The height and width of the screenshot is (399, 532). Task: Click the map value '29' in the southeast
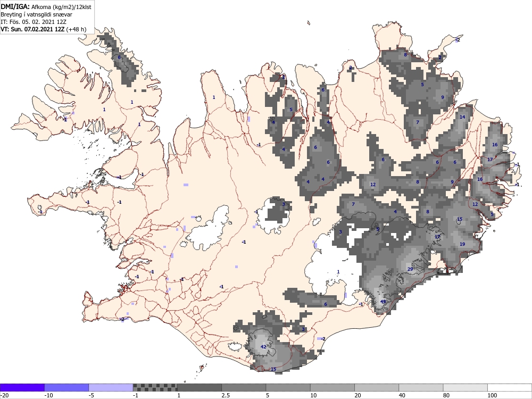[410, 269]
